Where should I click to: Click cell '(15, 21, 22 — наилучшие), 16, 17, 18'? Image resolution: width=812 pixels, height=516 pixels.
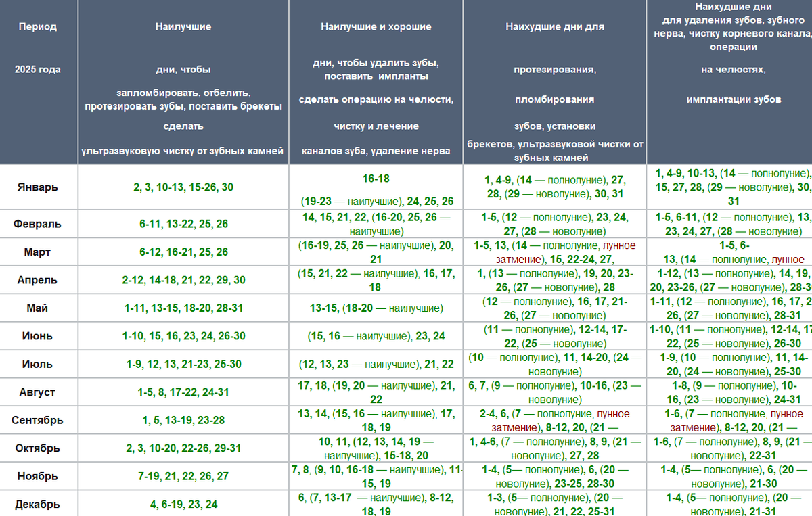(x=376, y=280)
